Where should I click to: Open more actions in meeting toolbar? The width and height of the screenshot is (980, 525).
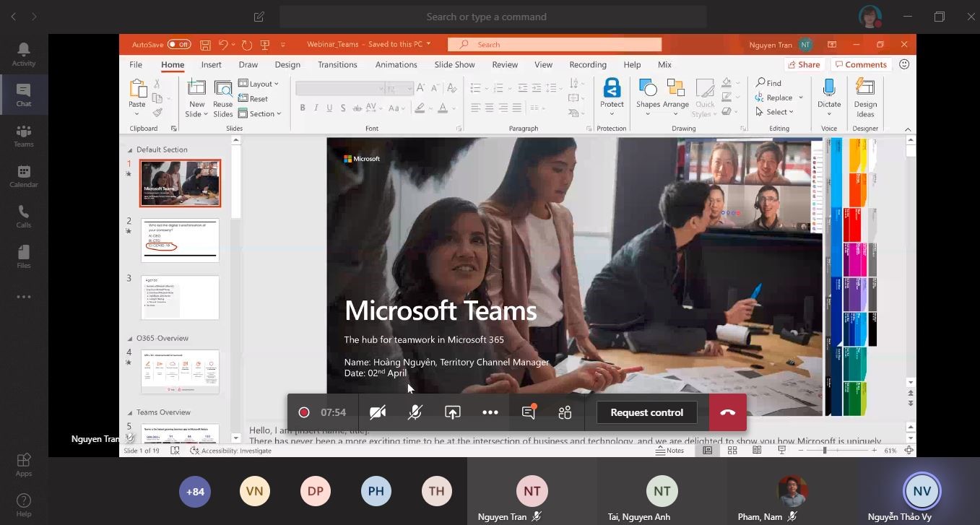pyautogui.click(x=490, y=412)
